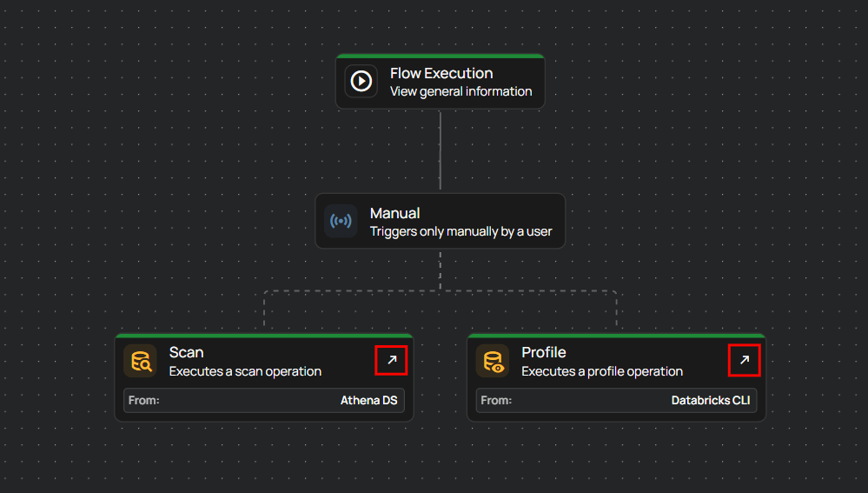Click the Profile node title text
Viewport: 868px width, 493px height.
coord(543,352)
